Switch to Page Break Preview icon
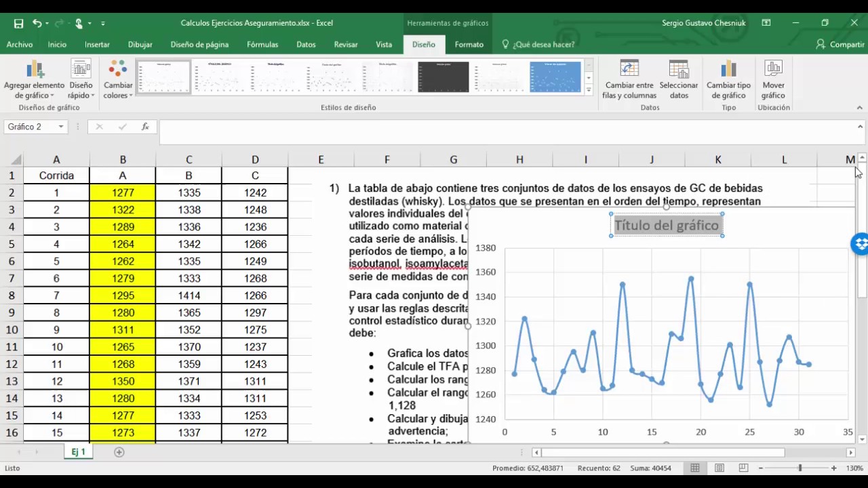 tap(743, 468)
